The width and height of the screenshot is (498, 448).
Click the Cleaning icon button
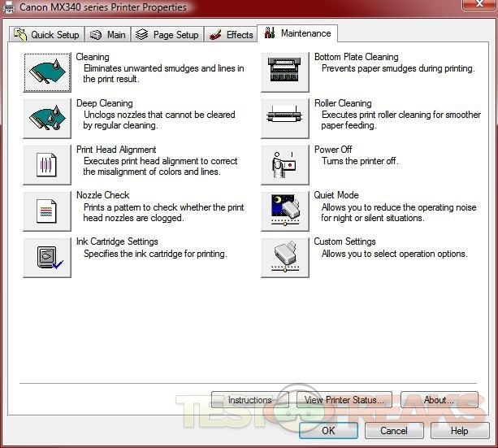click(47, 72)
